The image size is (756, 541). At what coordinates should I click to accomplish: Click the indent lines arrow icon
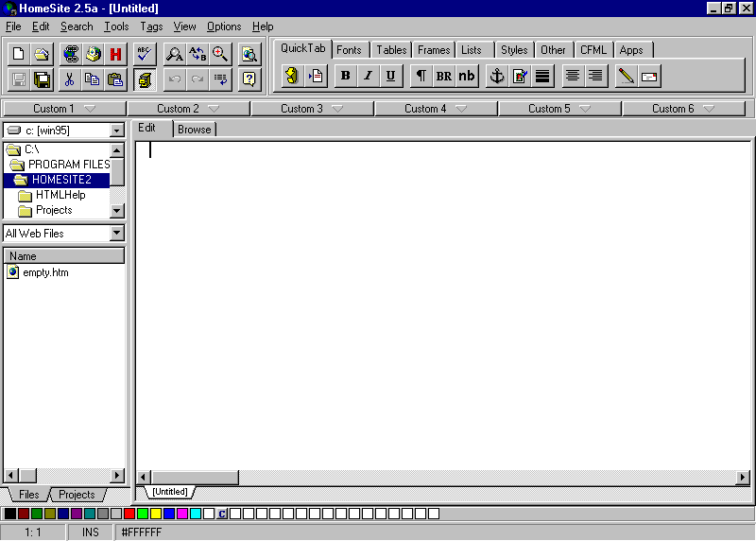pyautogui.click(x=220, y=79)
